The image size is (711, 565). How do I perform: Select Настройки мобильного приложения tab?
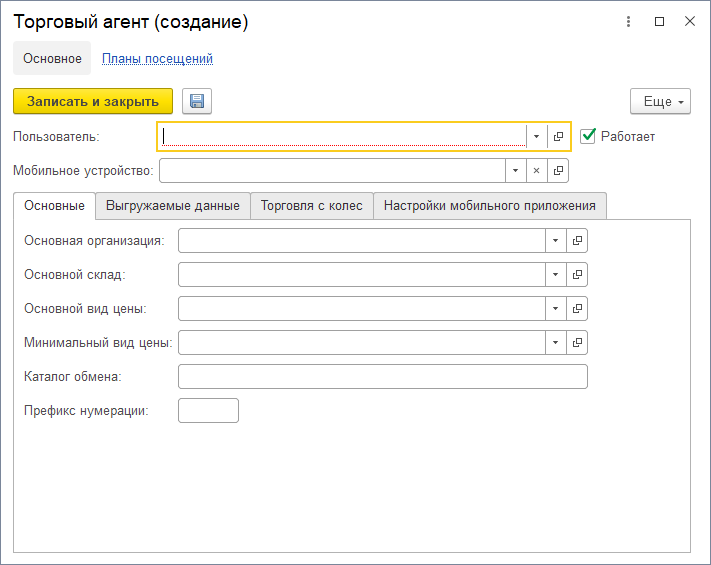(x=490, y=206)
